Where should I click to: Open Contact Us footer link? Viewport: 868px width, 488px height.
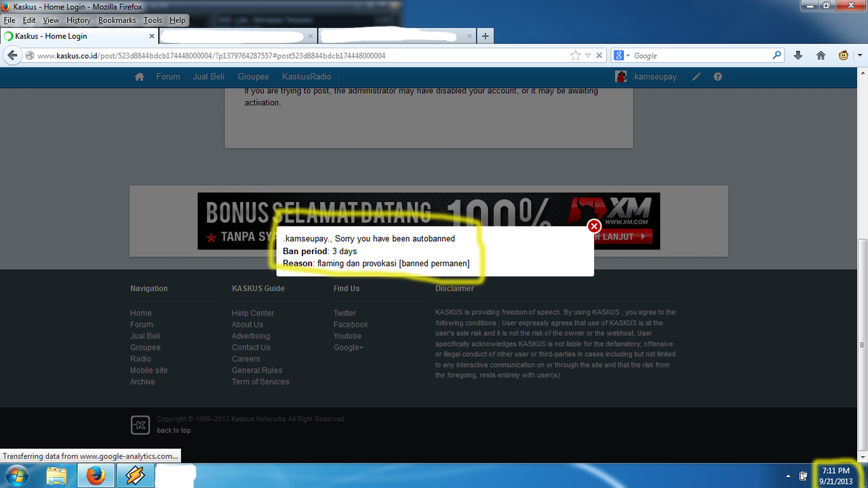[251, 348]
